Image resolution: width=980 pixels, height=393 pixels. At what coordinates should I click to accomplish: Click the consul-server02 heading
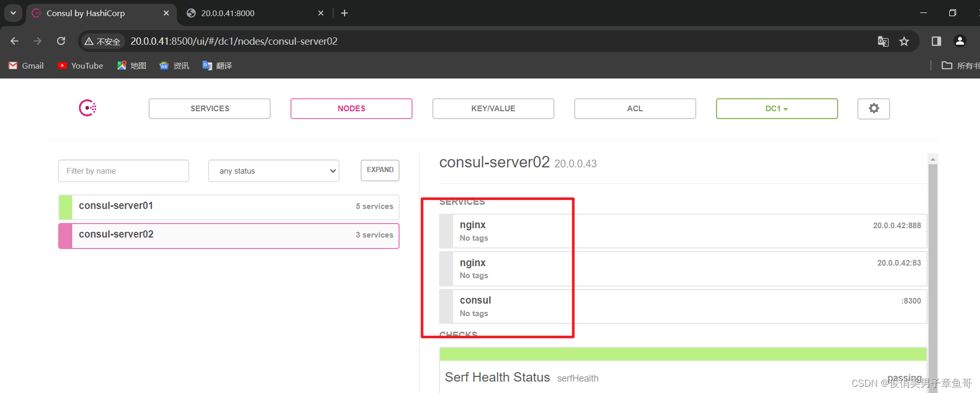click(x=494, y=162)
